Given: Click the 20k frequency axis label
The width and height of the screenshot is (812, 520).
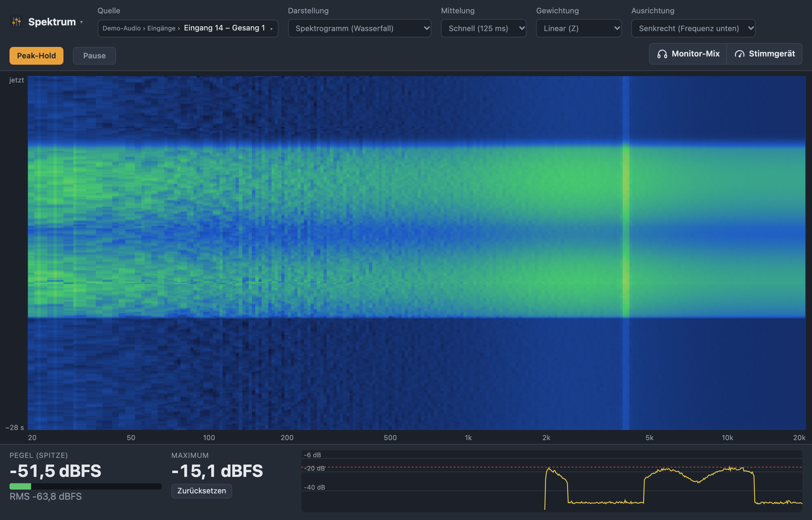Looking at the screenshot, I should click(799, 438).
